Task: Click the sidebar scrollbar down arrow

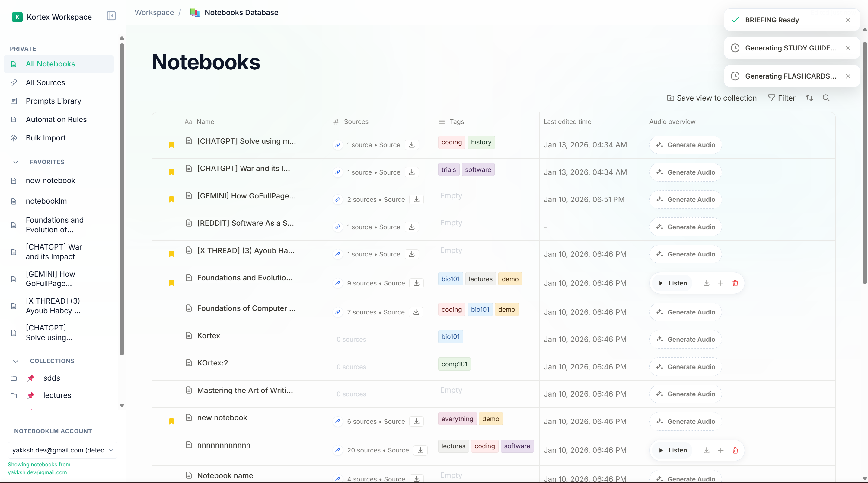Action: (x=122, y=405)
